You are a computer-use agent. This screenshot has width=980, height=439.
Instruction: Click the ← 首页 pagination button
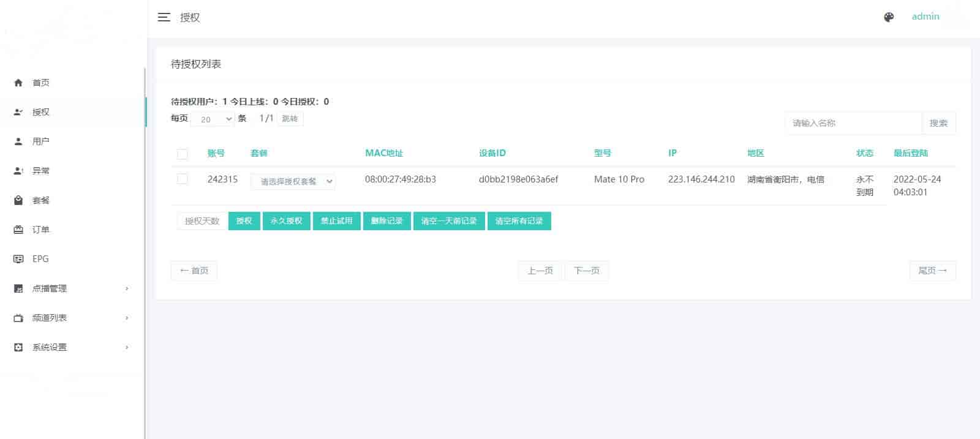point(194,271)
